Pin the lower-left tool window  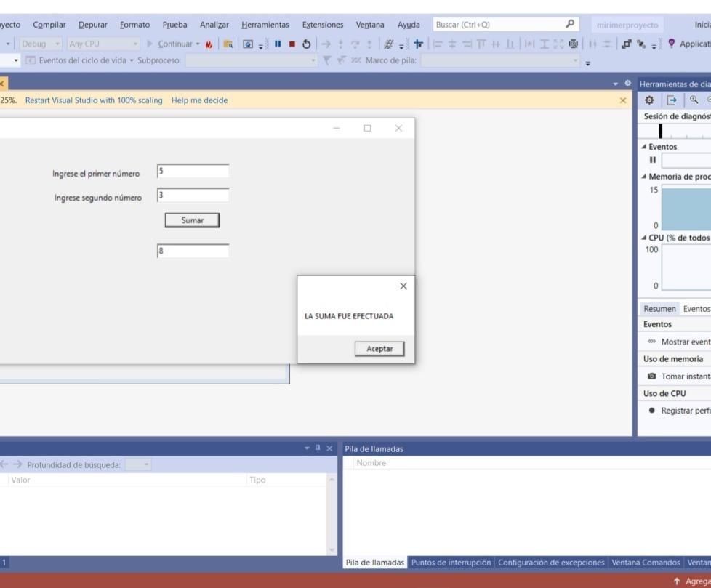click(x=318, y=448)
